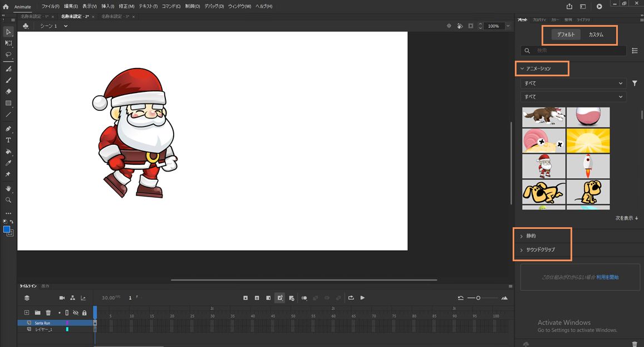Viewport: 644px width, 347px height.
Task: Select the Line tool
Action: pos(8,114)
